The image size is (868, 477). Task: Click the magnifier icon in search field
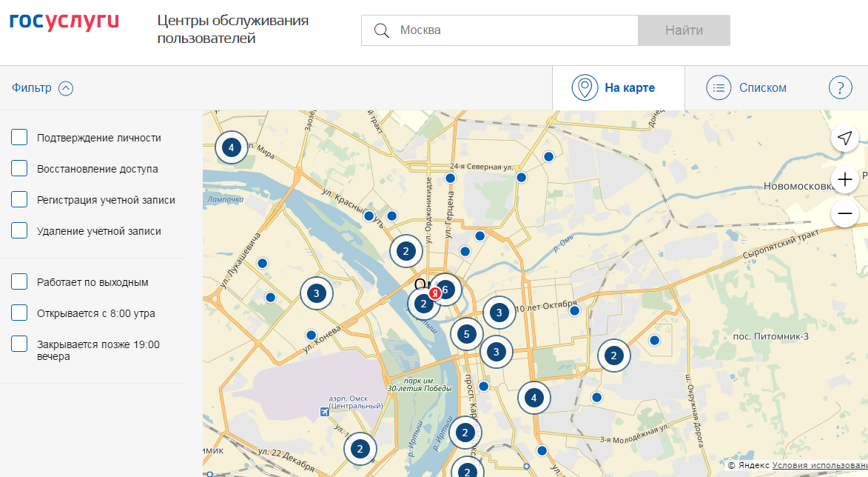(382, 30)
